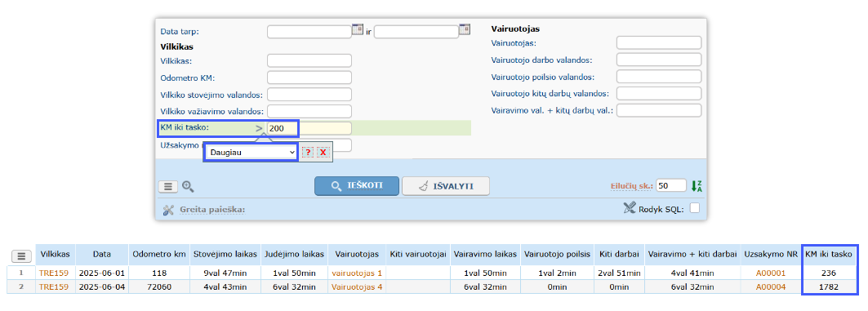
Task: Open the results table hamburger menu icon
Action: pos(21,256)
